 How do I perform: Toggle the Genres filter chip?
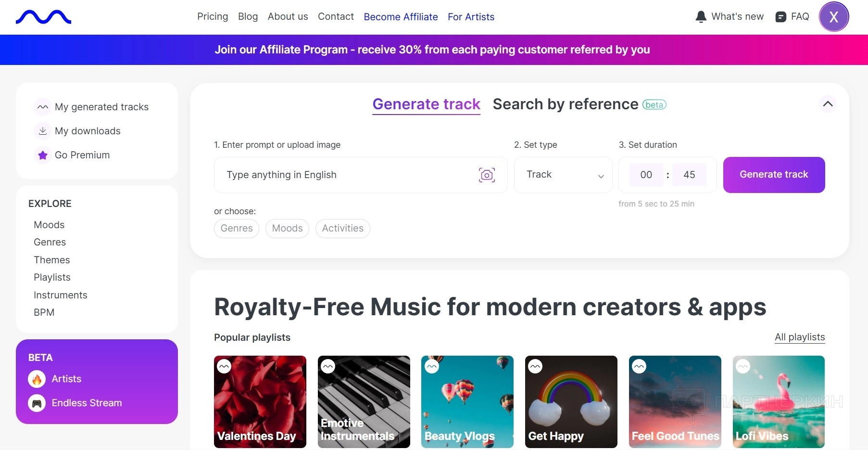(237, 229)
